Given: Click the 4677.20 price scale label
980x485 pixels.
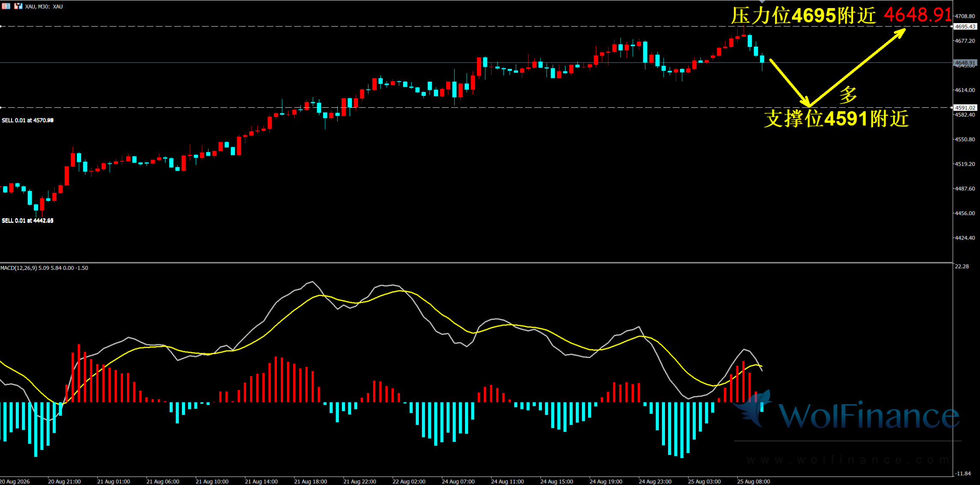Looking at the screenshot, I should point(965,41).
